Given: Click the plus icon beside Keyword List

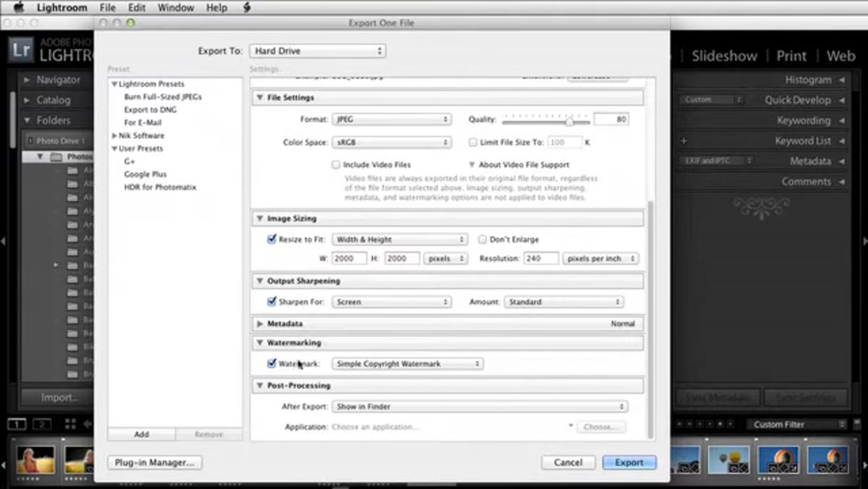Looking at the screenshot, I should pos(684,141).
